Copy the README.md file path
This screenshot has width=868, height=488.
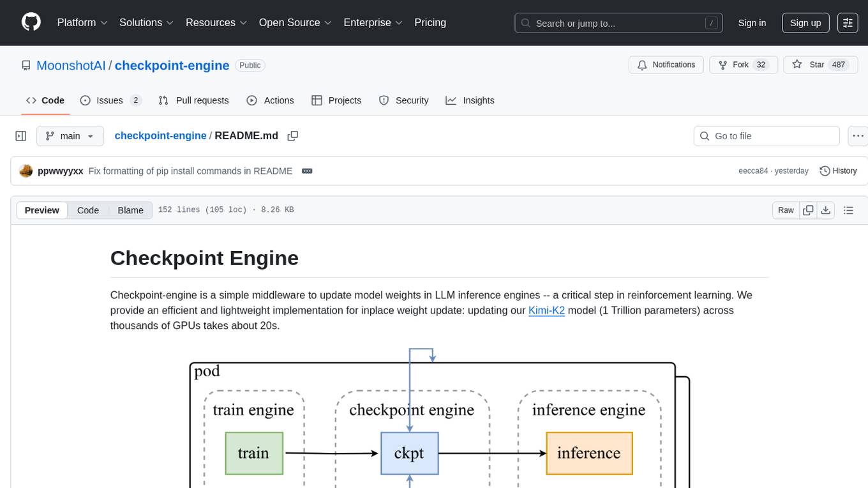point(293,136)
